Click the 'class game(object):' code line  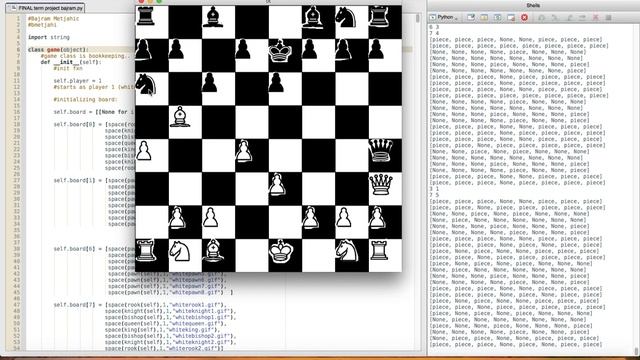coord(58,50)
